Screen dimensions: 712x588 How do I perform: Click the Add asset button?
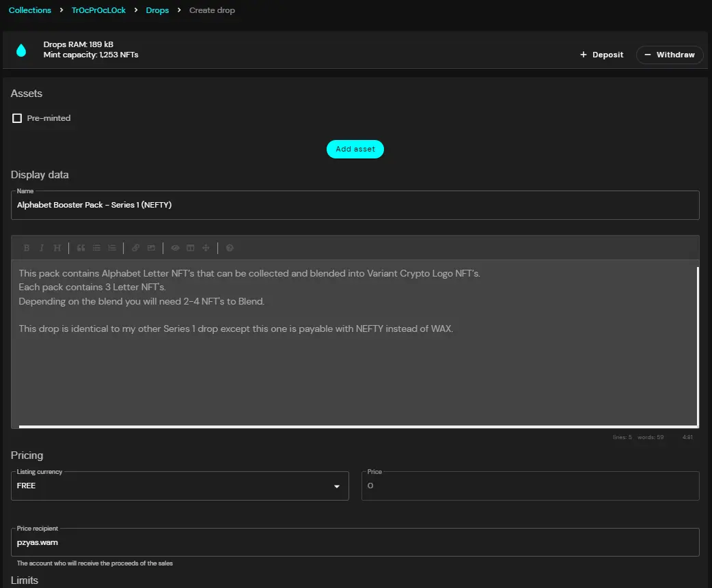coord(355,150)
